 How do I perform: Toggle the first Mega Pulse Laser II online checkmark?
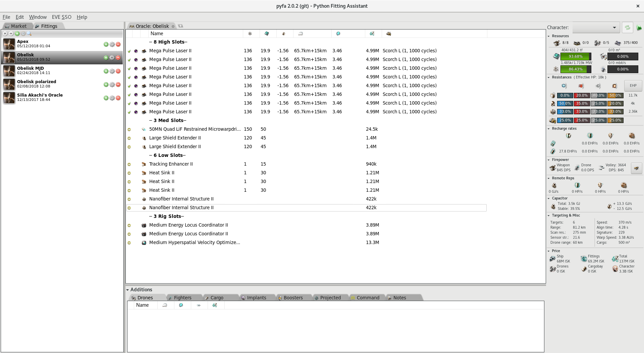129,51
